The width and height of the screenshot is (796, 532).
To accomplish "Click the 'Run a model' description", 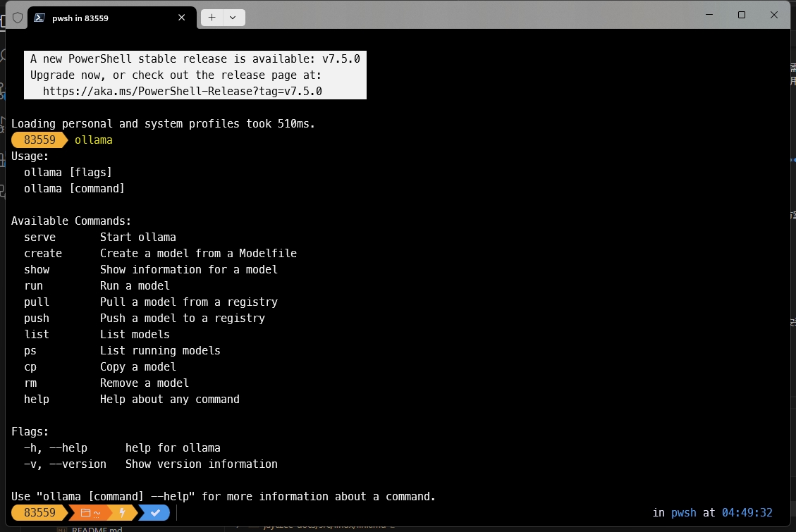I will pos(135,286).
